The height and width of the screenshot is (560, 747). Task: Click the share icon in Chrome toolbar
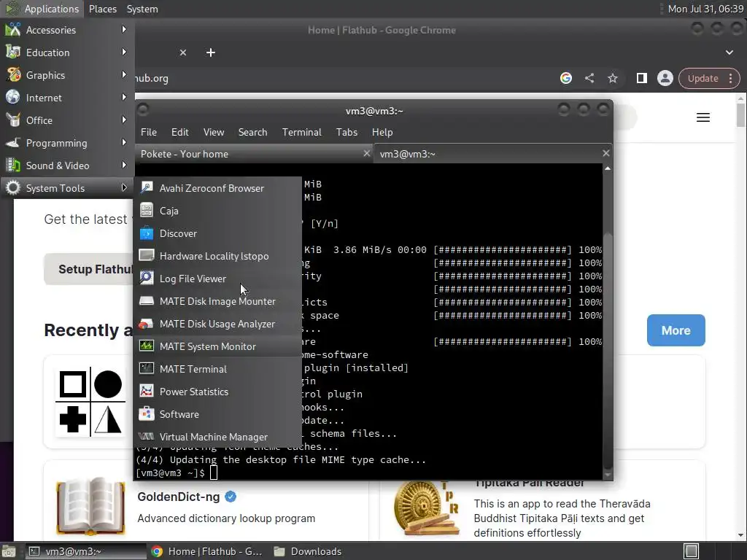coord(589,78)
